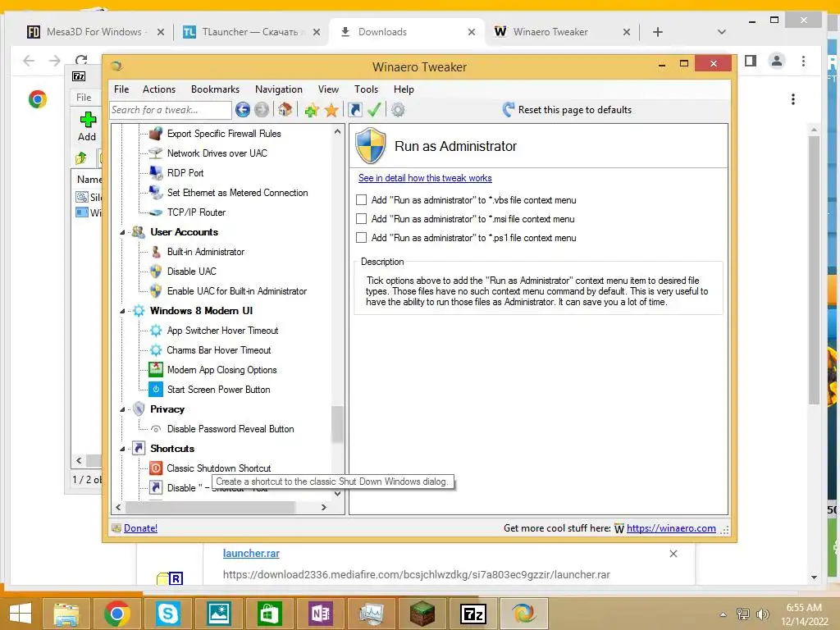Switch to the Winaero Tweaker Chrome tab
The height and width of the screenshot is (630, 840).
559,32
